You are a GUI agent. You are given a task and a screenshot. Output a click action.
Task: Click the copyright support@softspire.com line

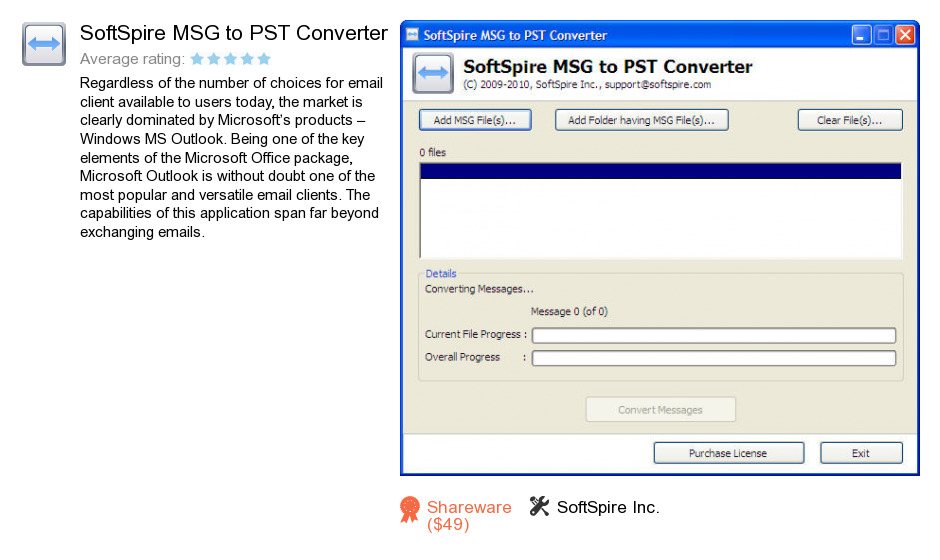[587, 85]
